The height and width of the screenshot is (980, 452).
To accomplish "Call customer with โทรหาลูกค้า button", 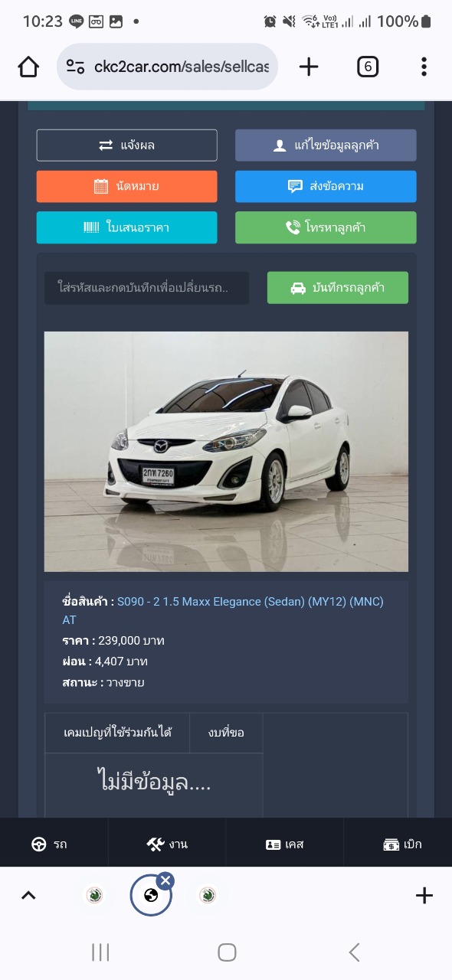I will click(x=326, y=227).
